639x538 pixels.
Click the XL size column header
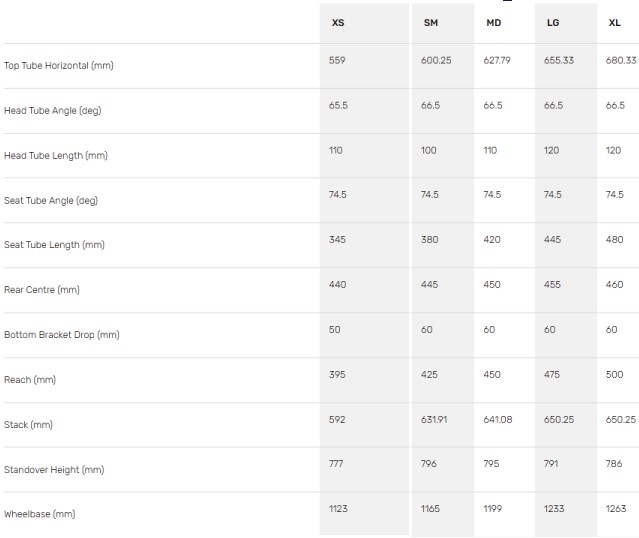pyautogui.click(x=614, y=23)
